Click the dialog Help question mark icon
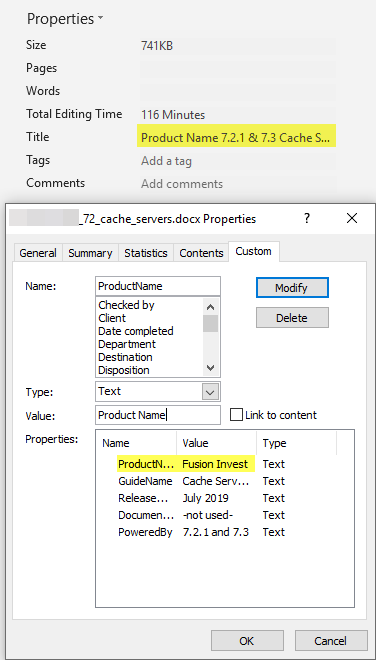The width and height of the screenshot is (376, 660). coord(307,218)
